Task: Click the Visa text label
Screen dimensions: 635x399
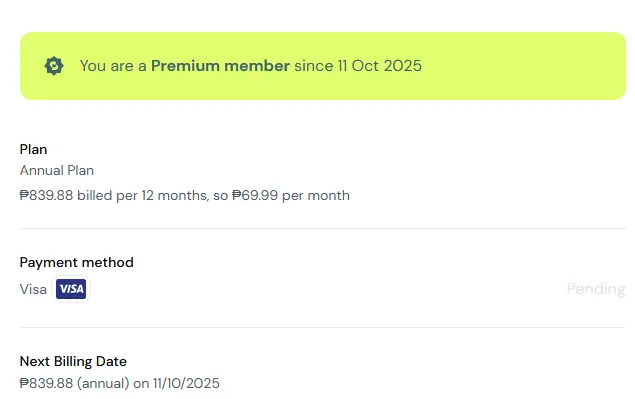Action: point(33,289)
